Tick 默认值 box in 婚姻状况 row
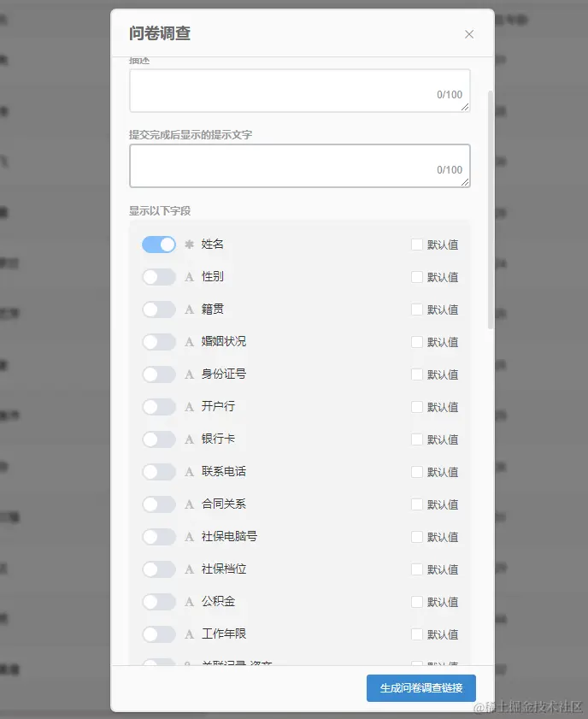This screenshot has width=588, height=719. coord(417,342)
